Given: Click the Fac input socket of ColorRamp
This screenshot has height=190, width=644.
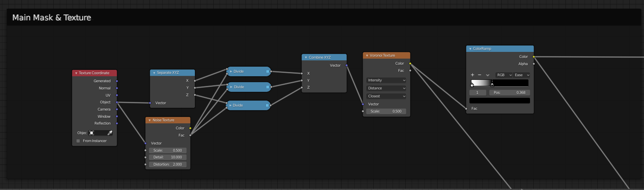Looking at the screenshot, I should tap(466, 109).
